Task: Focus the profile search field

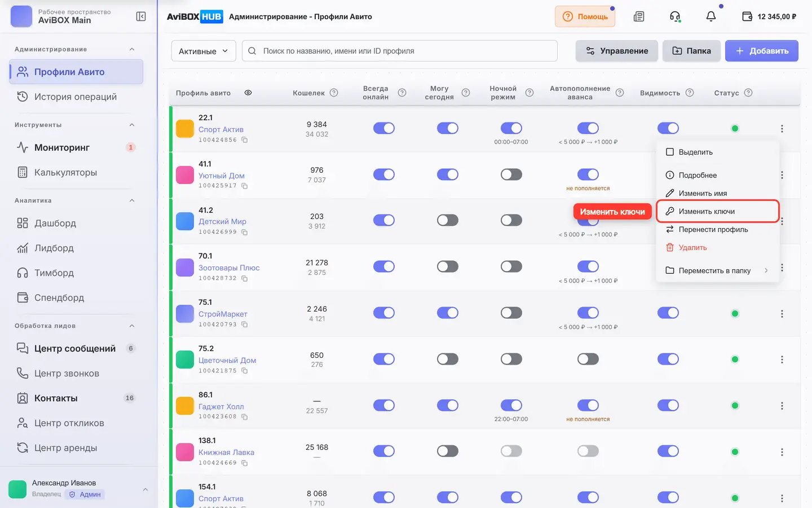Action: [x=400, y=51]
